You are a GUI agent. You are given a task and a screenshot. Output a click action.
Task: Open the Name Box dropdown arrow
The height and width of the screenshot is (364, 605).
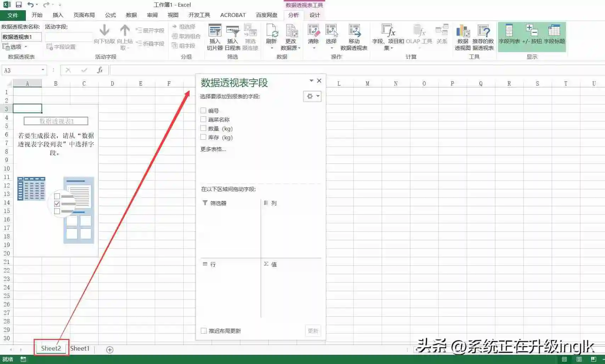tap(43, 70)
